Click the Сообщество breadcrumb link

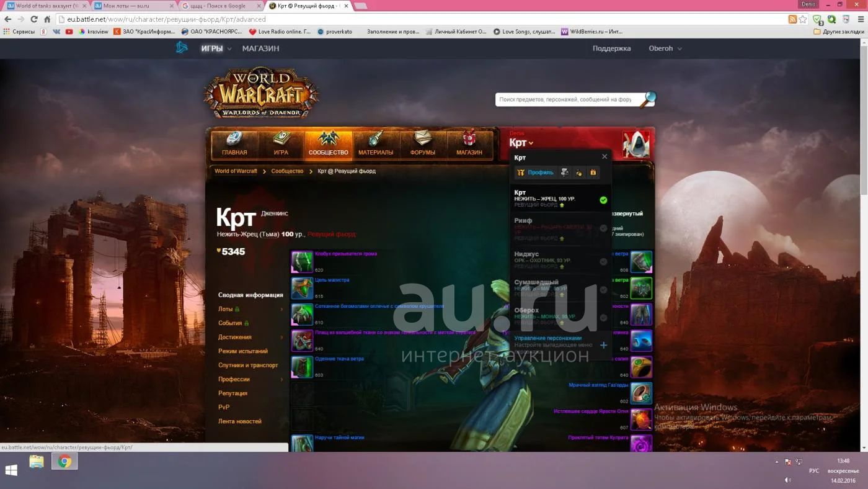(287, 171)
